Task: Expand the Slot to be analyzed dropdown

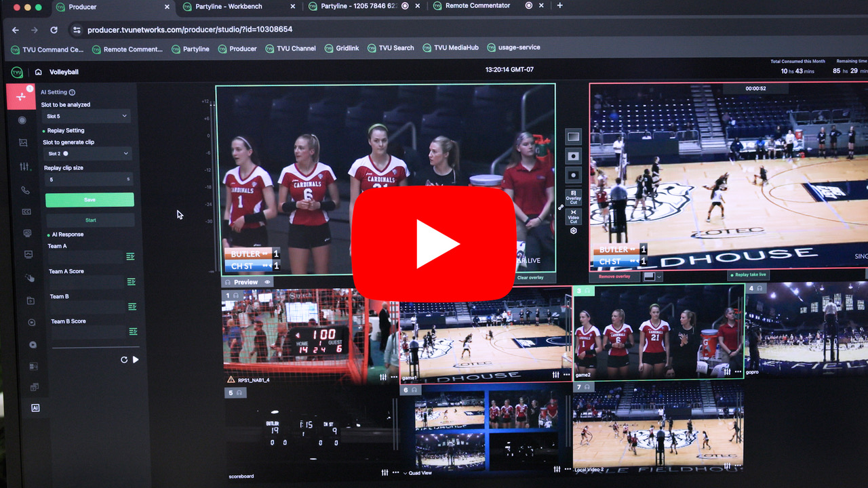Action: [x=87, y=117]
